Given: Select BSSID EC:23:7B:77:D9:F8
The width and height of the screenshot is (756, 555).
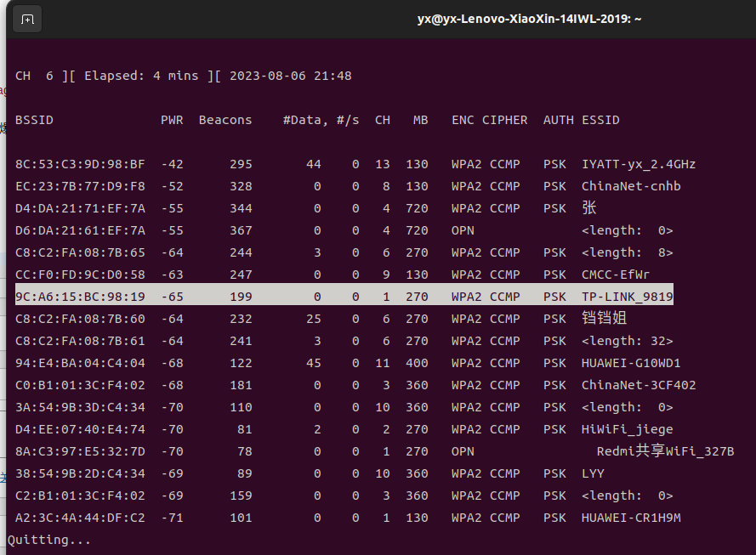Looking at the screenshot, I should (80, 186).
